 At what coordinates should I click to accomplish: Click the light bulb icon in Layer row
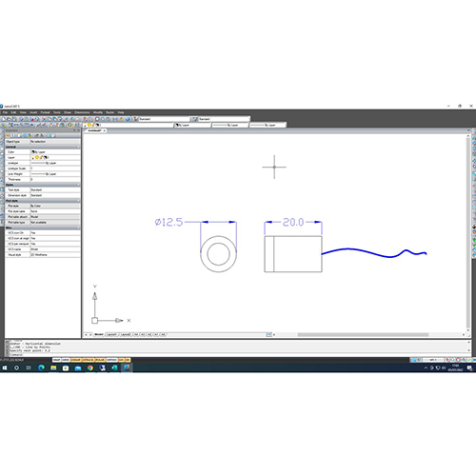pyautogui.click(x=33, y=157)
